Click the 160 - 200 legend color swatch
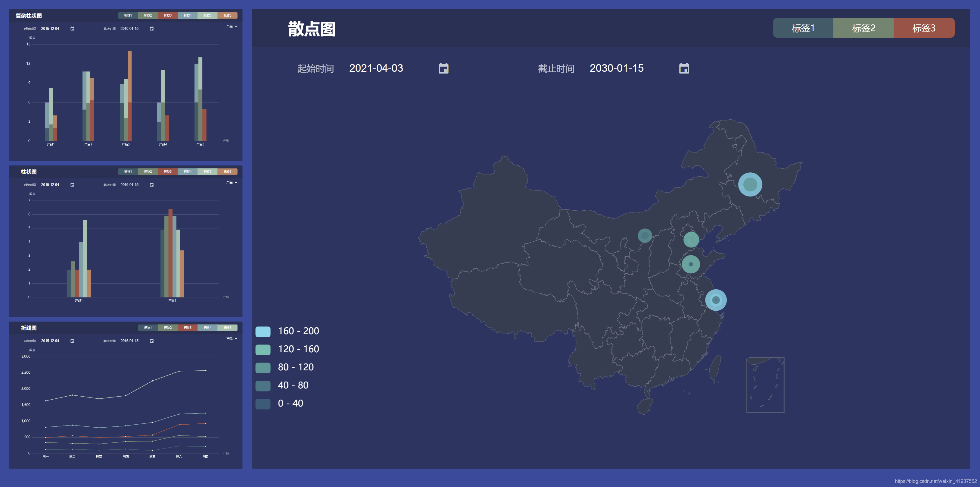980x487 pixels. tap(263, 331)
